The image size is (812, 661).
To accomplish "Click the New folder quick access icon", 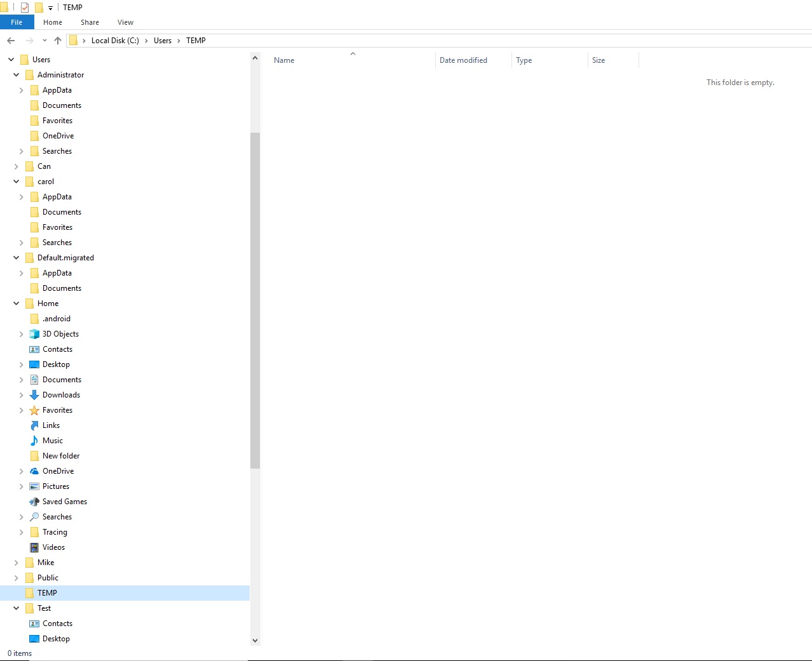I will (39, 8).
